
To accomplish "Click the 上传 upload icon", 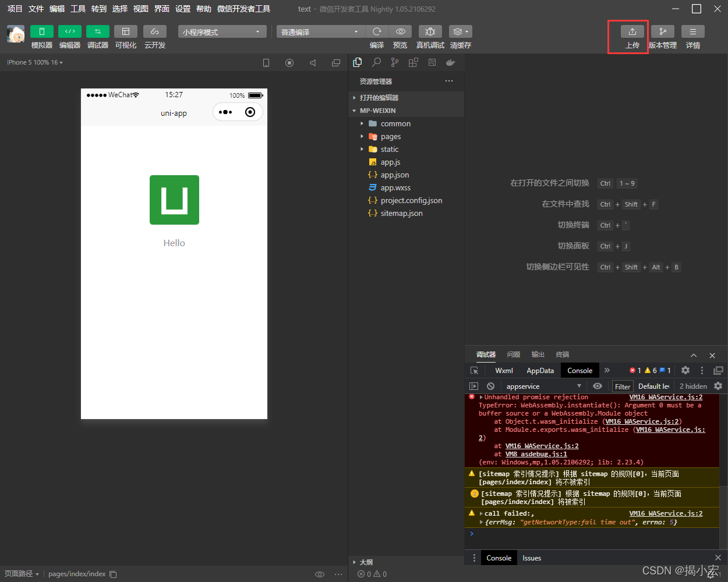I will (x=632, y=31).
